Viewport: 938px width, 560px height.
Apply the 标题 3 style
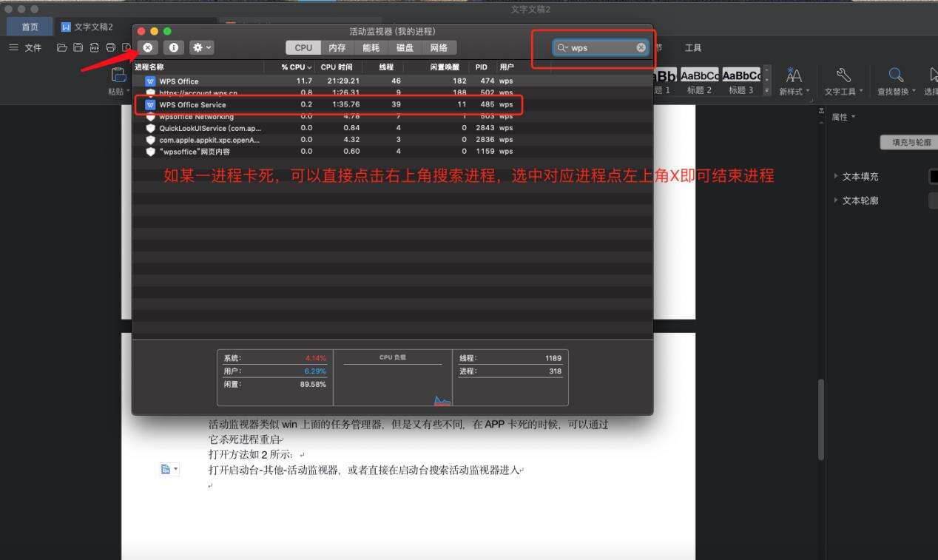(x=741, y=81)
